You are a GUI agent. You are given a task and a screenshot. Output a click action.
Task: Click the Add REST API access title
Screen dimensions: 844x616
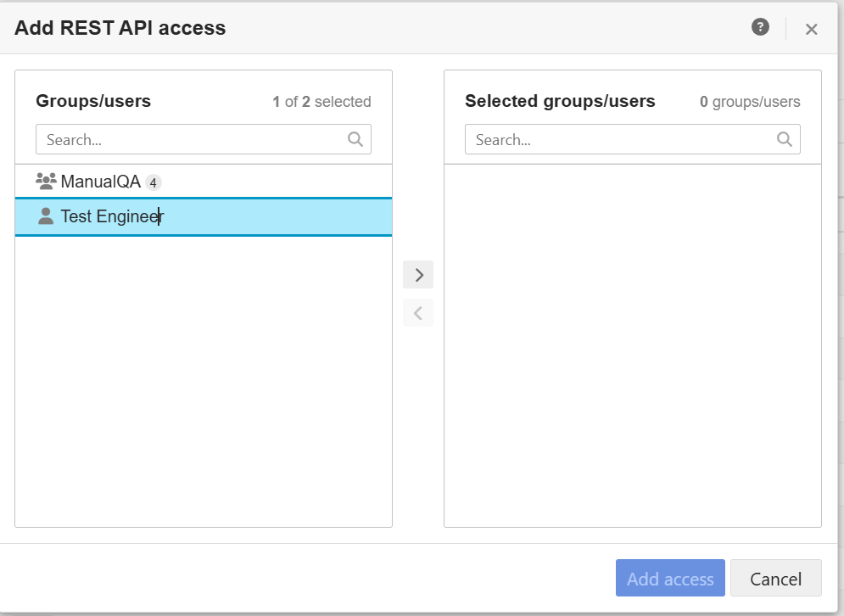120,28
